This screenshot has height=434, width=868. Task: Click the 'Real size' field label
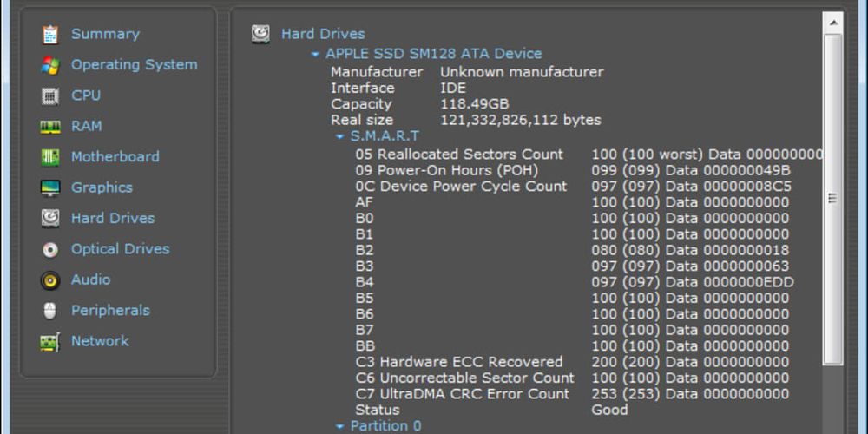tap(362, 120)
